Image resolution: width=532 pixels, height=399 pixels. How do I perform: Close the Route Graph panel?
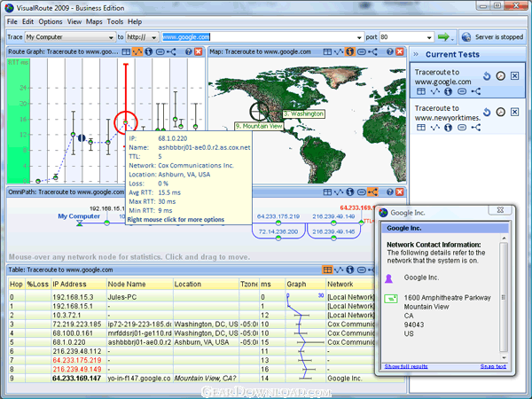(x=199, y=52)
